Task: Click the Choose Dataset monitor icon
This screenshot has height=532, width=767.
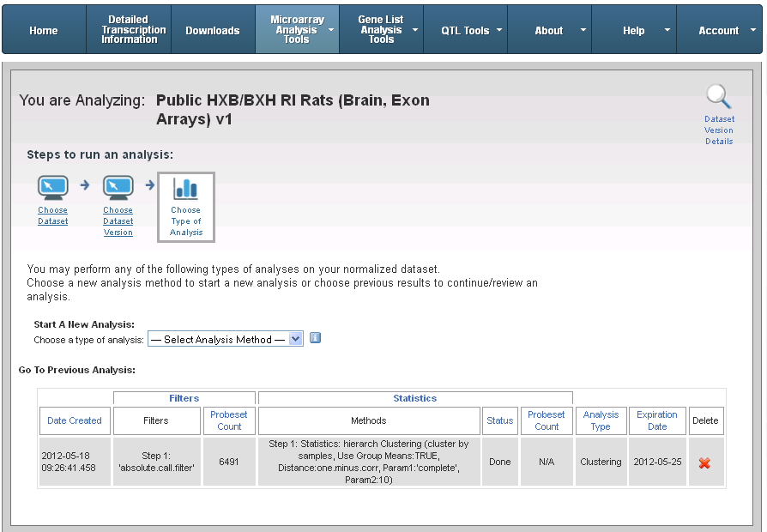Action: (52, 188)
